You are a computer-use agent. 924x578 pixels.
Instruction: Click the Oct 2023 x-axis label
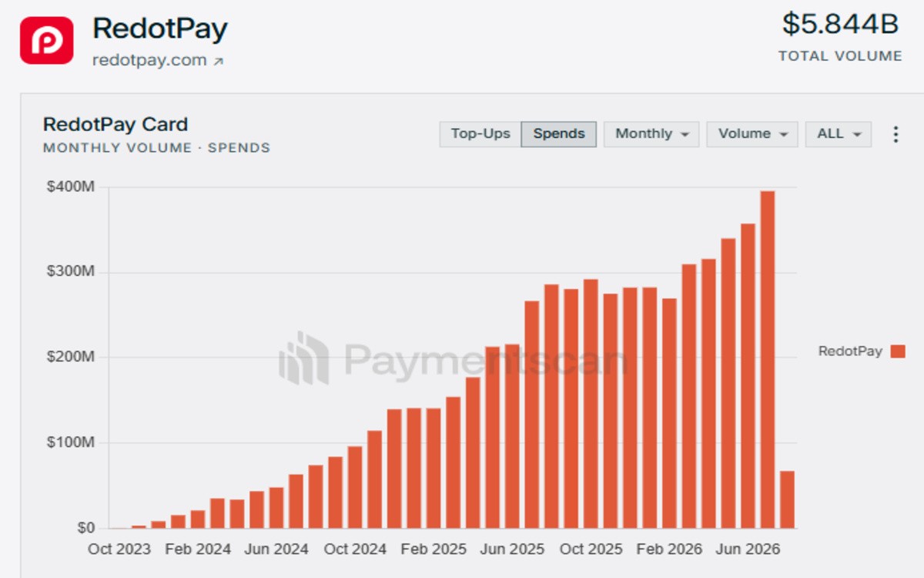(x=119, y=549)
